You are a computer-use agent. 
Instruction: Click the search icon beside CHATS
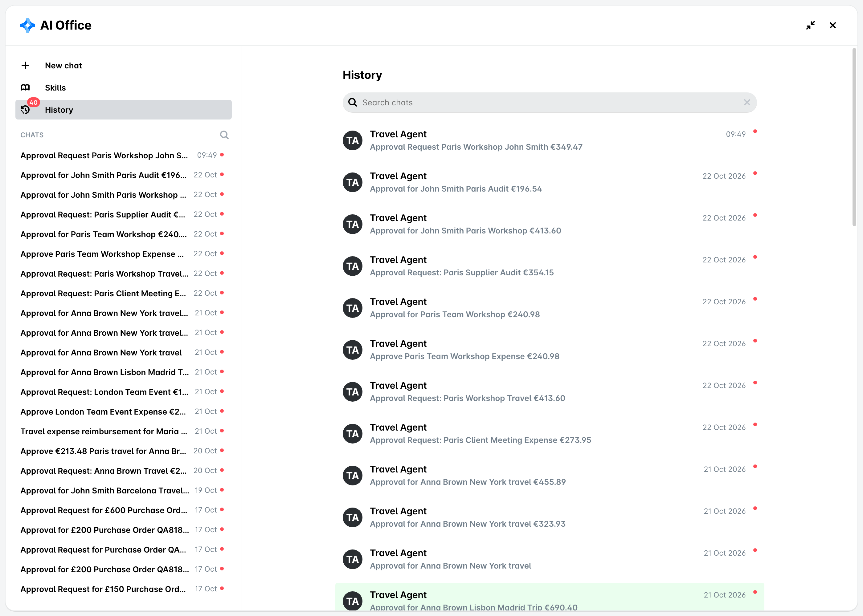[224, 135]
